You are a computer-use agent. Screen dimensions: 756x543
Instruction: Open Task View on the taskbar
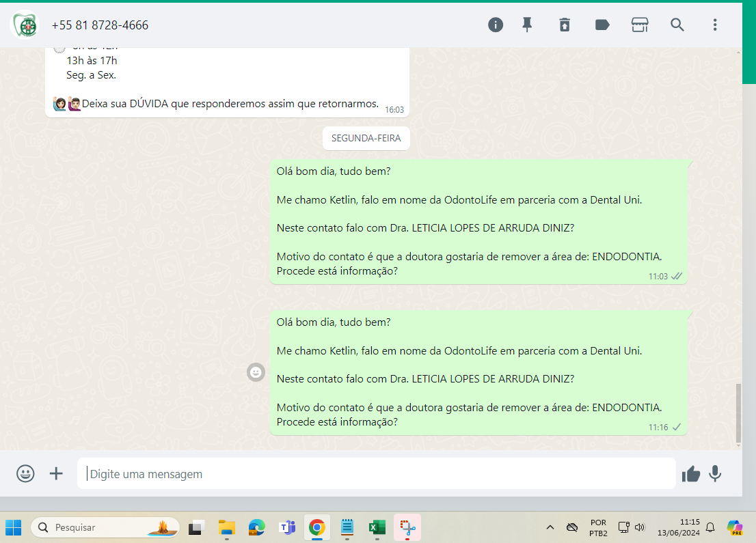(195, 527)
